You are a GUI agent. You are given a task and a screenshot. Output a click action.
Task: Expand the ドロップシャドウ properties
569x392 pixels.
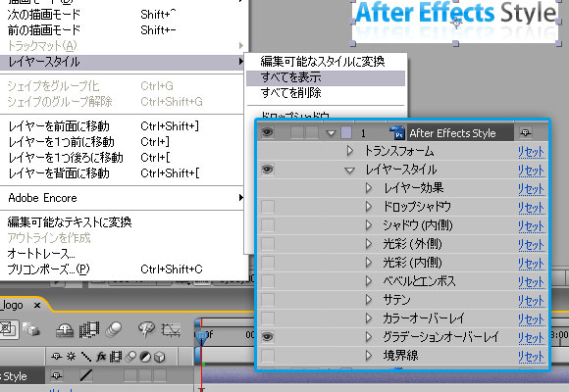(x=369, y=207)
